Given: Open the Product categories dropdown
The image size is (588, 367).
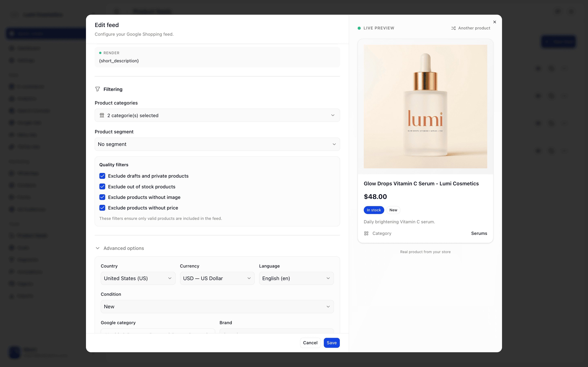Looking at the screenshot, I should pos(217,115).
